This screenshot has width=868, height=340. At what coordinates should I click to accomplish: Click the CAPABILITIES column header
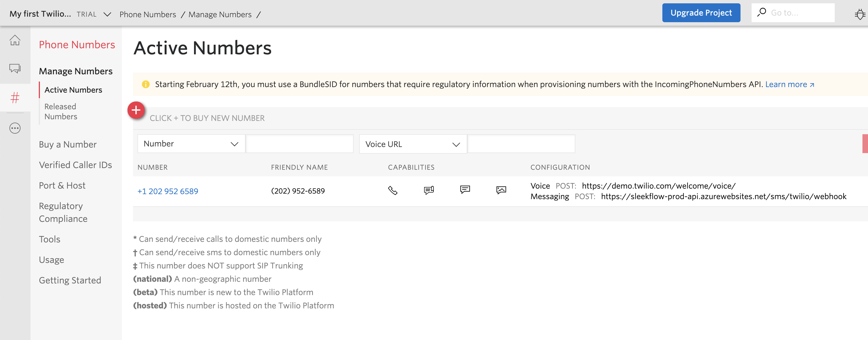tap(411, 167)
